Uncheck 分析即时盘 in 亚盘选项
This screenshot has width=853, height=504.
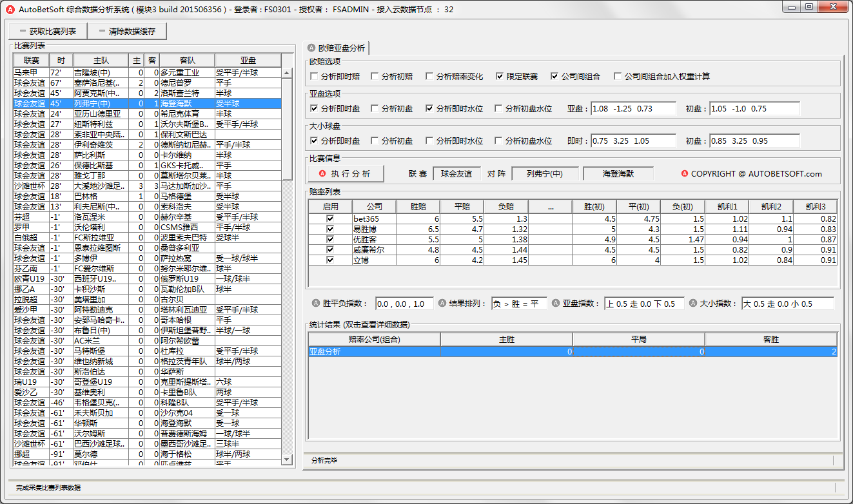pos(315,108)
